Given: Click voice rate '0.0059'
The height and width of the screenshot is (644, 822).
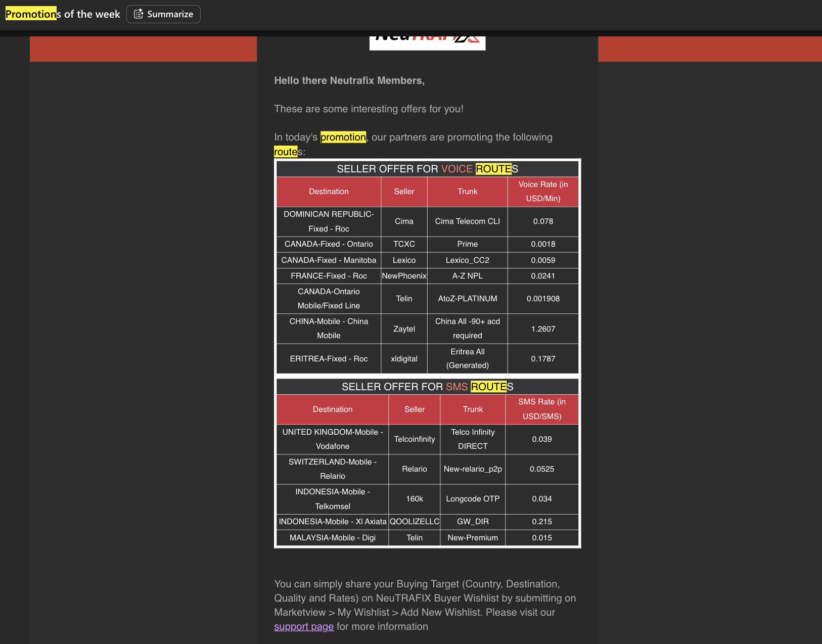Looking at the screenshot, I should [x=543, y=260].
